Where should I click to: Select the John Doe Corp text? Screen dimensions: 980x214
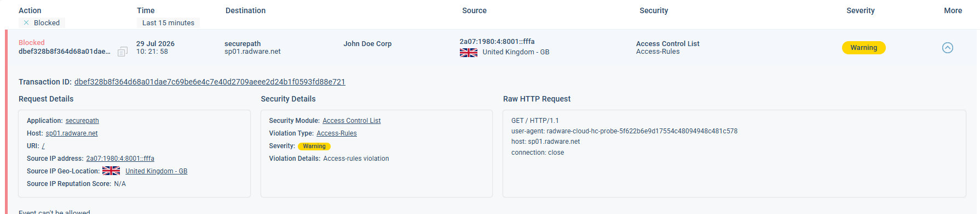coord(367,44)
